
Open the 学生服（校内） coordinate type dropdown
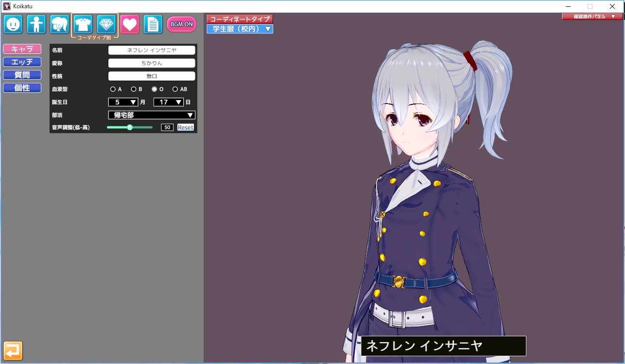pos(240,29)
